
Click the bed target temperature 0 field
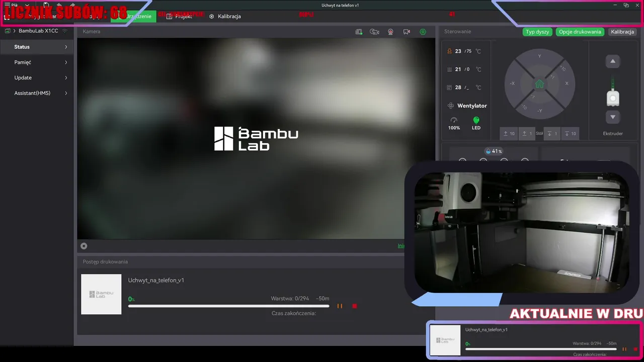coord(468,69)
